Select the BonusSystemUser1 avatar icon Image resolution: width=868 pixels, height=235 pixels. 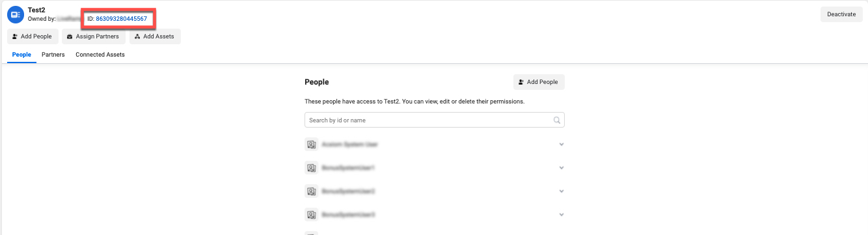(x=311, y=168)
